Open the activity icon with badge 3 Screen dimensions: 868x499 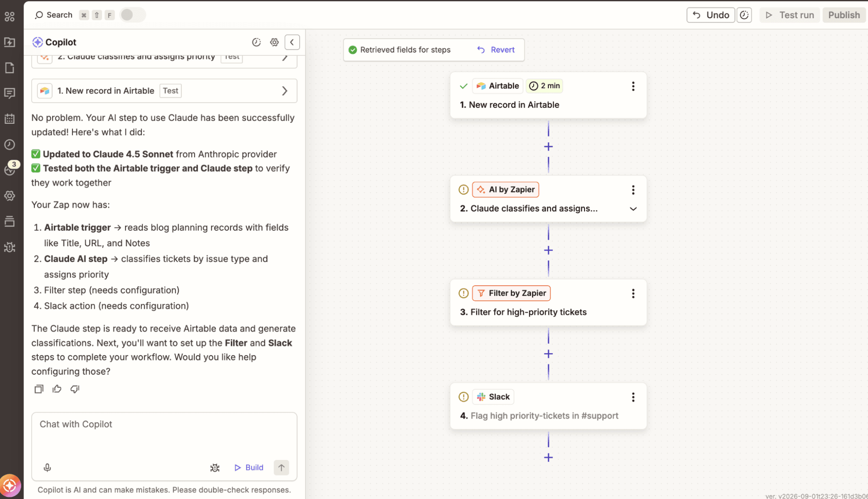click(10, 169)
